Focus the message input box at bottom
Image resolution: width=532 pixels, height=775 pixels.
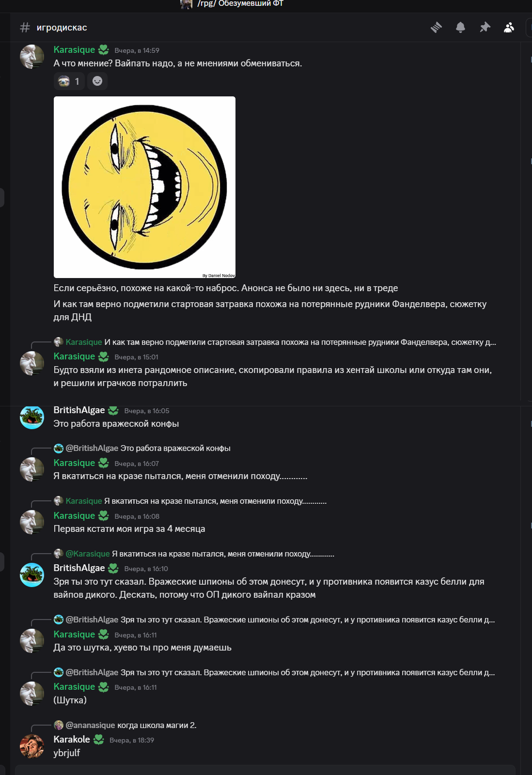265,770
